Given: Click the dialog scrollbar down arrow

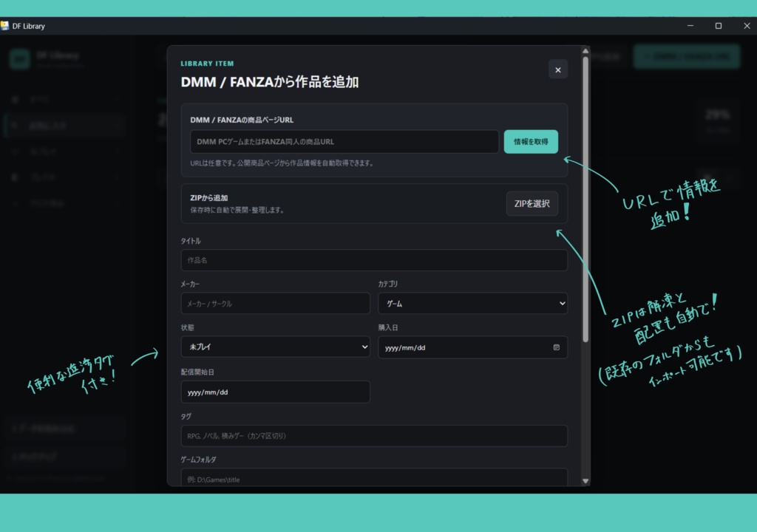Looking at the screenshot, I should tap(585, 481).
